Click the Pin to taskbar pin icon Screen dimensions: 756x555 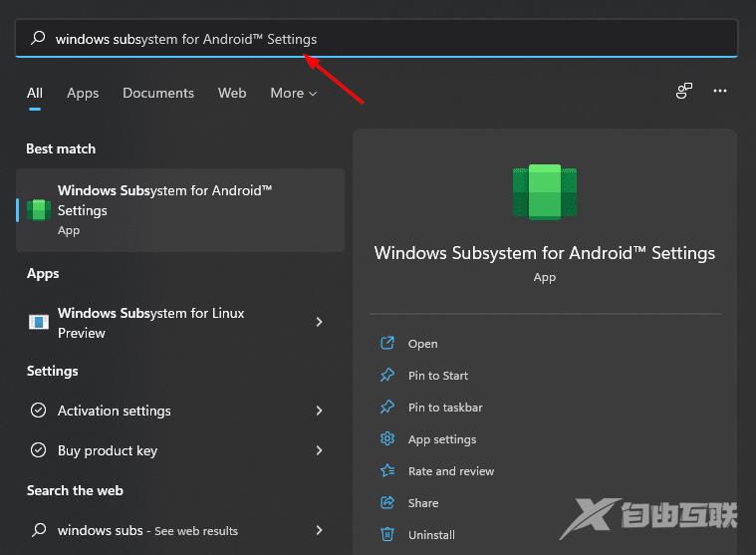point(387,407)
